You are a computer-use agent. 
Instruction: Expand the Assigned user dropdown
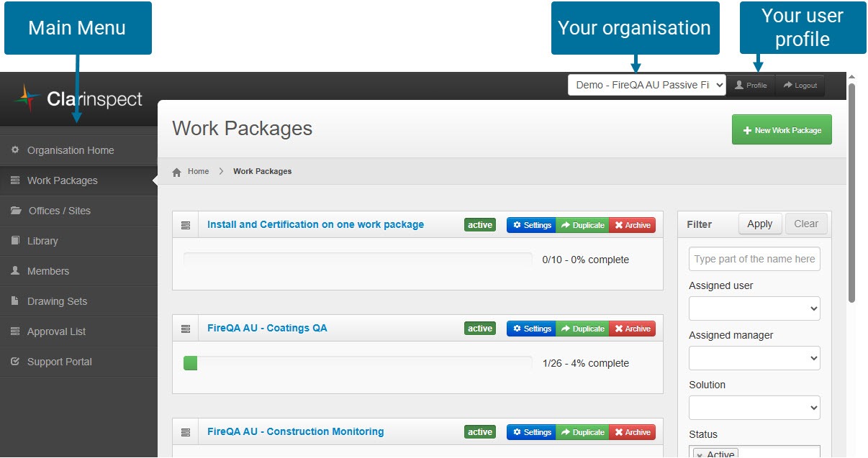(x=754, y=308)
